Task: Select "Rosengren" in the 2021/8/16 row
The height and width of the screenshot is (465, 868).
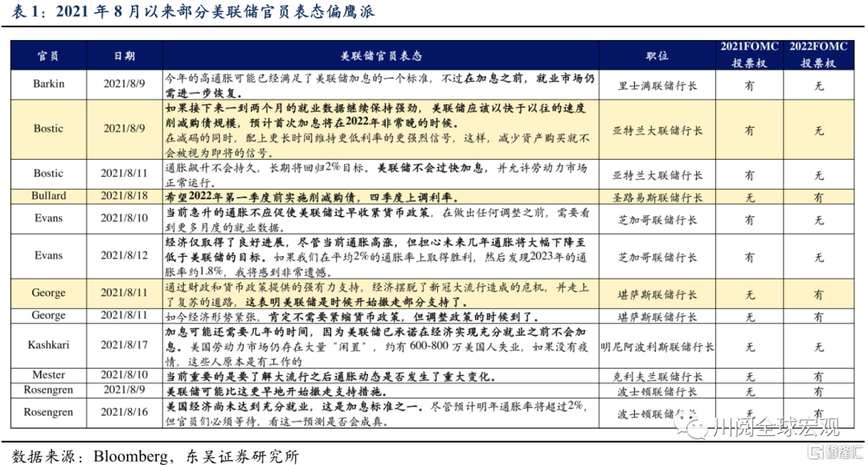Action: pos(49,413)
